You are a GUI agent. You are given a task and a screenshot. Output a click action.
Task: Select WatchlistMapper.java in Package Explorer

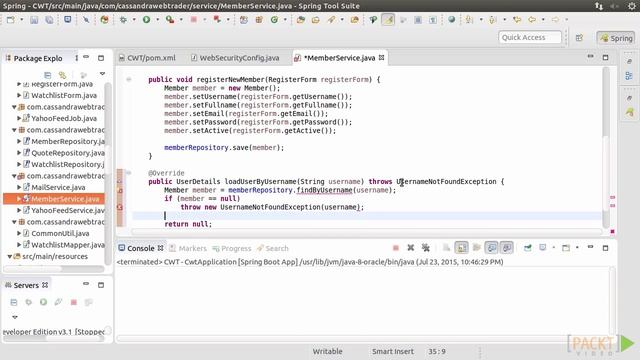(68, 245)
